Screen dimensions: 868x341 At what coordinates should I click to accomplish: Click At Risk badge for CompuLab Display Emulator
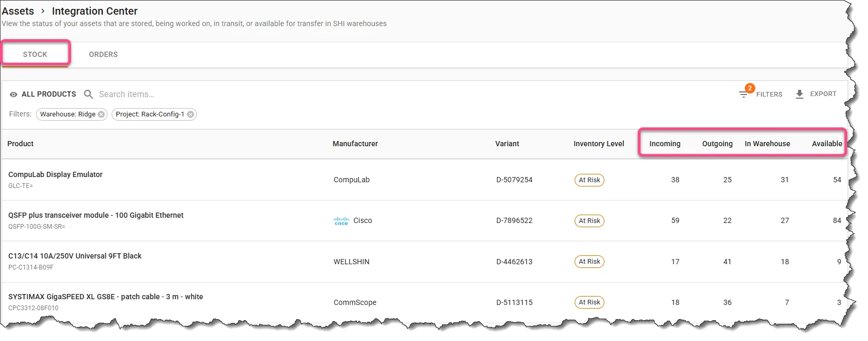[x=589, y=180]
